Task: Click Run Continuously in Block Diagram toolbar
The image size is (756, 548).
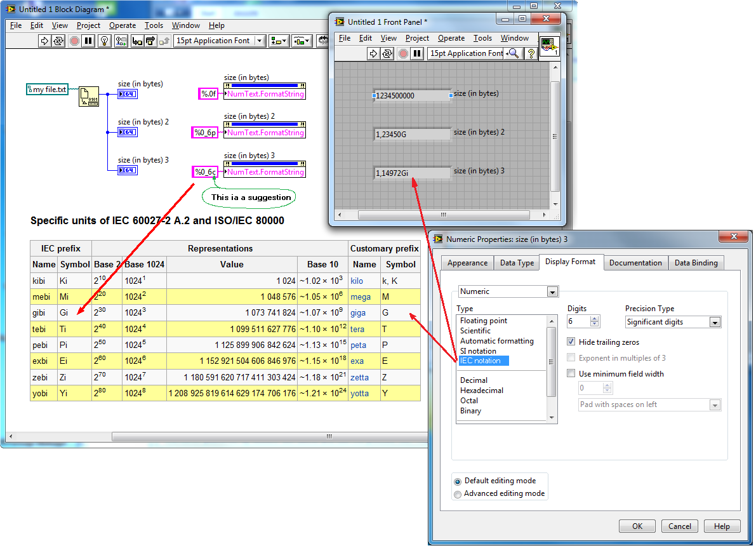Action: [58, 41]
